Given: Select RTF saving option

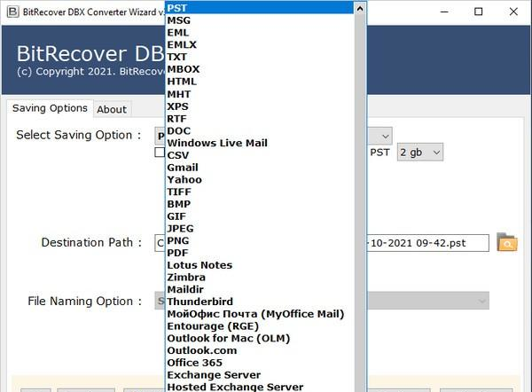Looking at the screenshot, I should tap(260, 119).
